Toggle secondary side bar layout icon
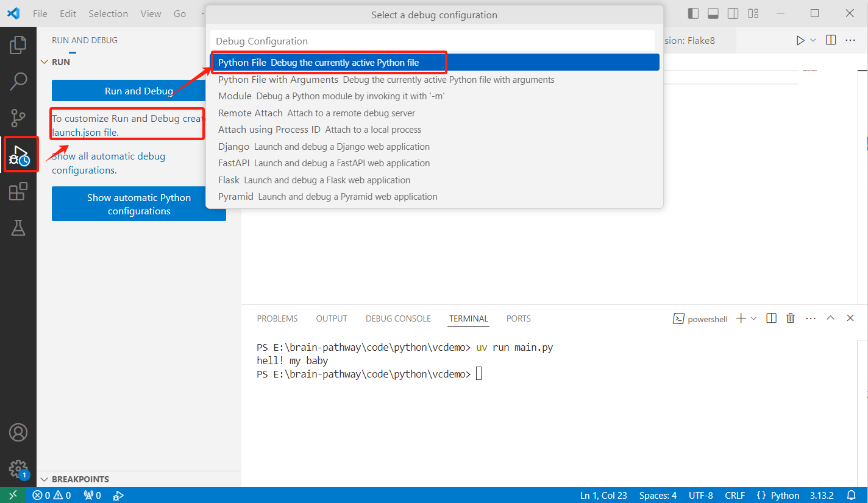 point(733,13)
